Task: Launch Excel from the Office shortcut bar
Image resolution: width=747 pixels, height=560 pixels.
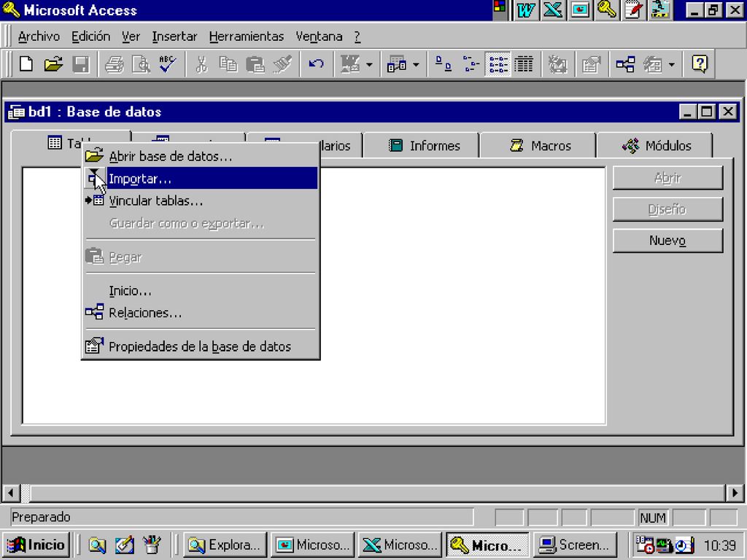Action: point(553,10)
